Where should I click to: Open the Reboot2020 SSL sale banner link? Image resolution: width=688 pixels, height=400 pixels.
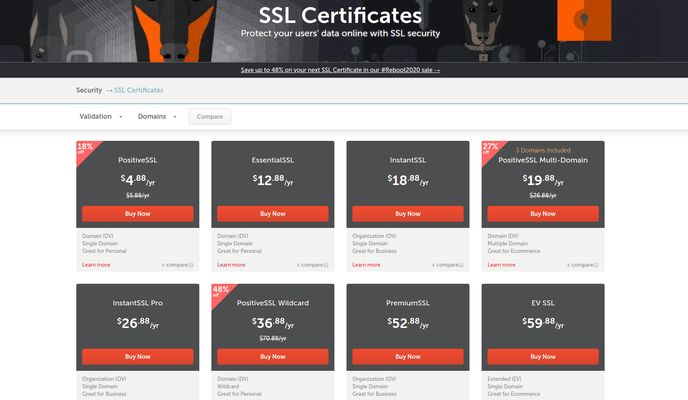pos(340,70)
